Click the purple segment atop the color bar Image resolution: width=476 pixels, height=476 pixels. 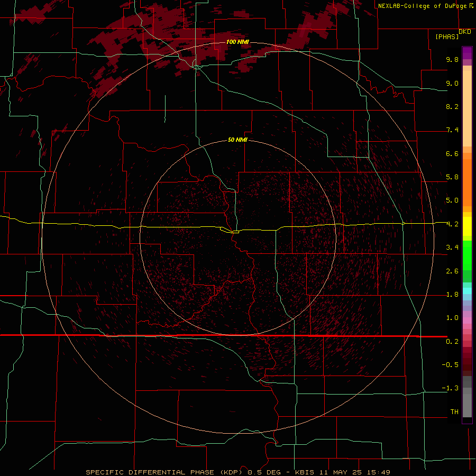point(467,53)
